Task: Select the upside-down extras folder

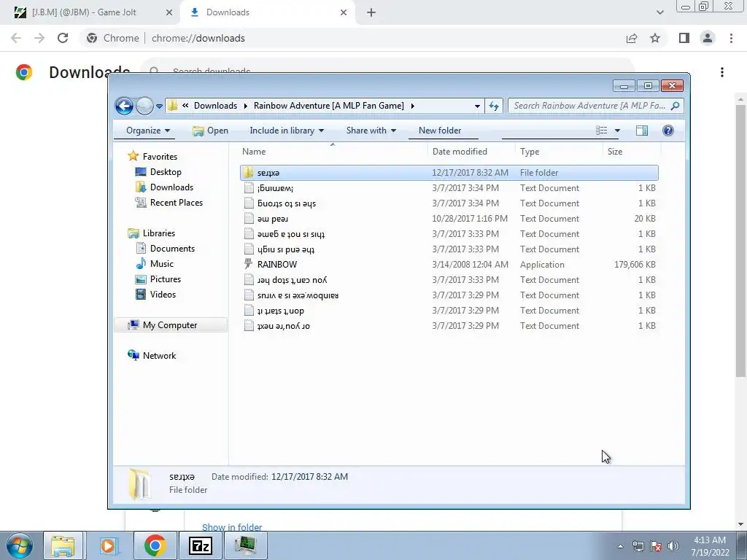Action: 449,173
